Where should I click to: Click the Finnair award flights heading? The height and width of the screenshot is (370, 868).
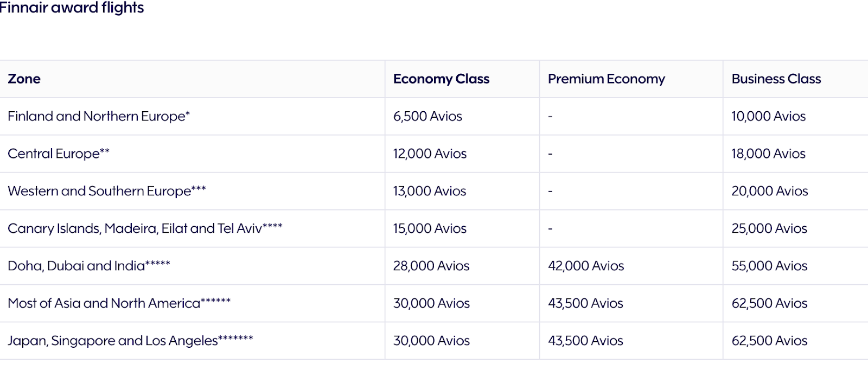tap(72, 8)
